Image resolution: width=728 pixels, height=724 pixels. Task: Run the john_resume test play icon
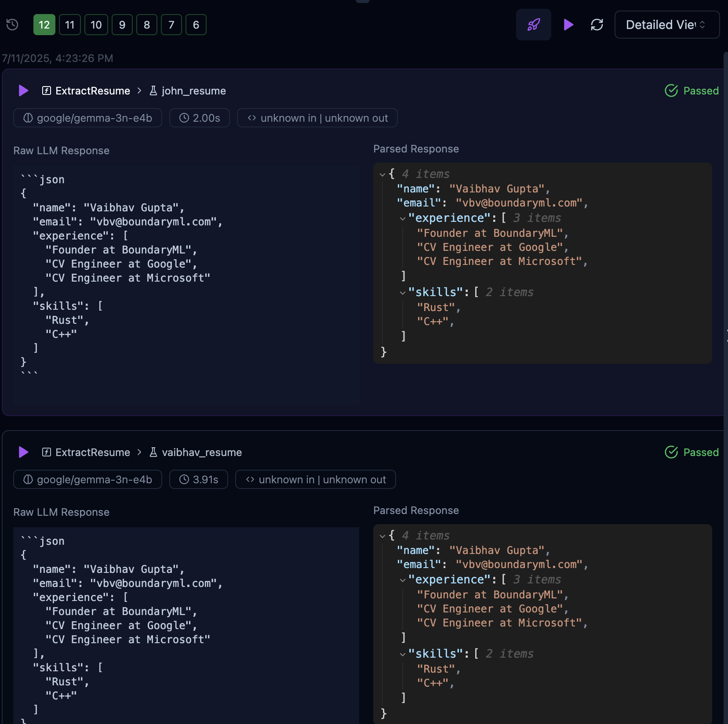[x=23, y=91]
